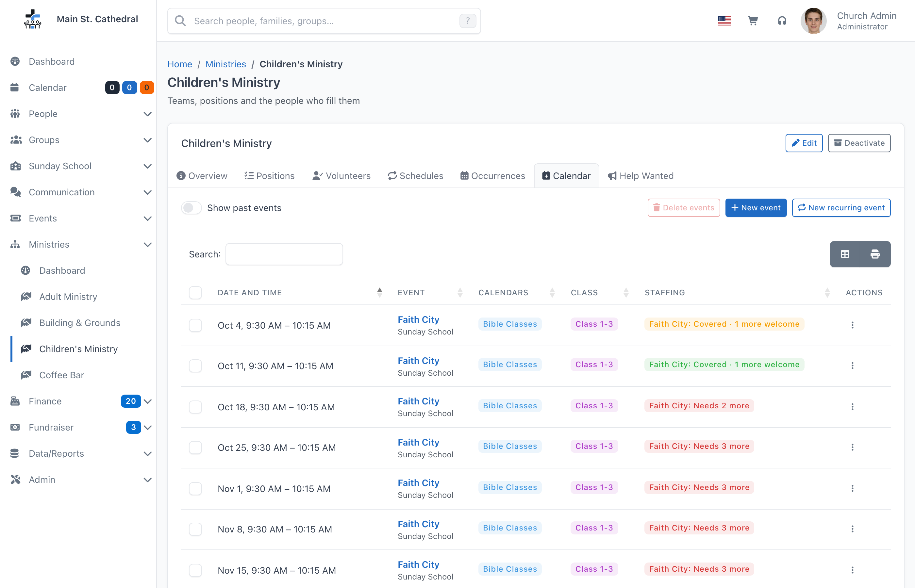Open actions menu for Oct 18 event
Image resolution: width=915 pixels, height=588 pixels.
tap(852, 407)
